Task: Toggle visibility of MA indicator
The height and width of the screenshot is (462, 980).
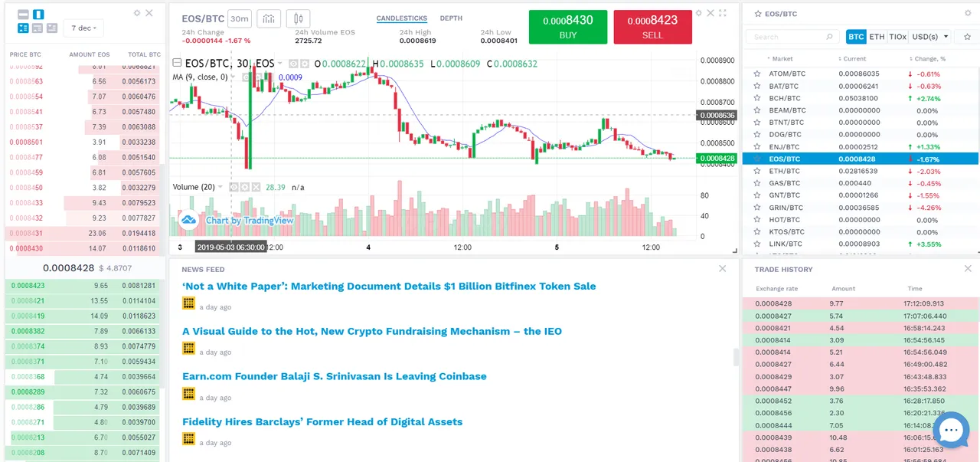Action: click(x=247, y=77)
